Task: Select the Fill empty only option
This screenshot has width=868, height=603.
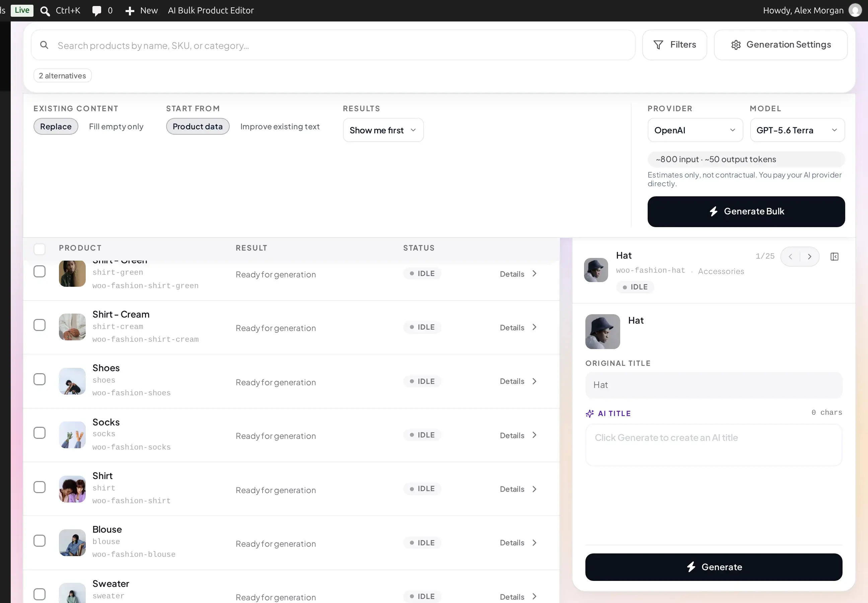Action: coord(116,127)
